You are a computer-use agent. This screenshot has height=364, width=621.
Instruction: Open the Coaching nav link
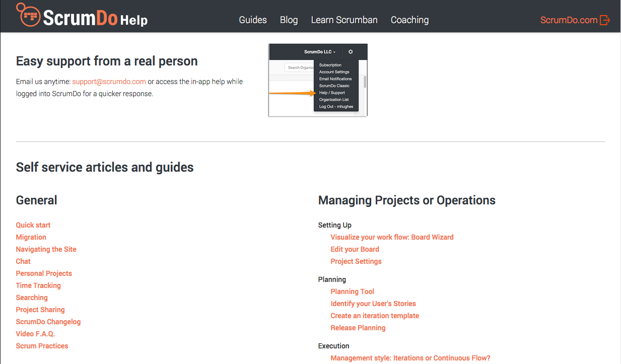[410, 20]
